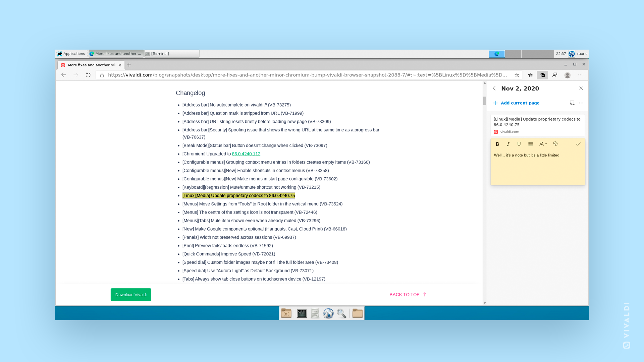Add a new note to the collection

pyautogui.click(x=572, y=103)
